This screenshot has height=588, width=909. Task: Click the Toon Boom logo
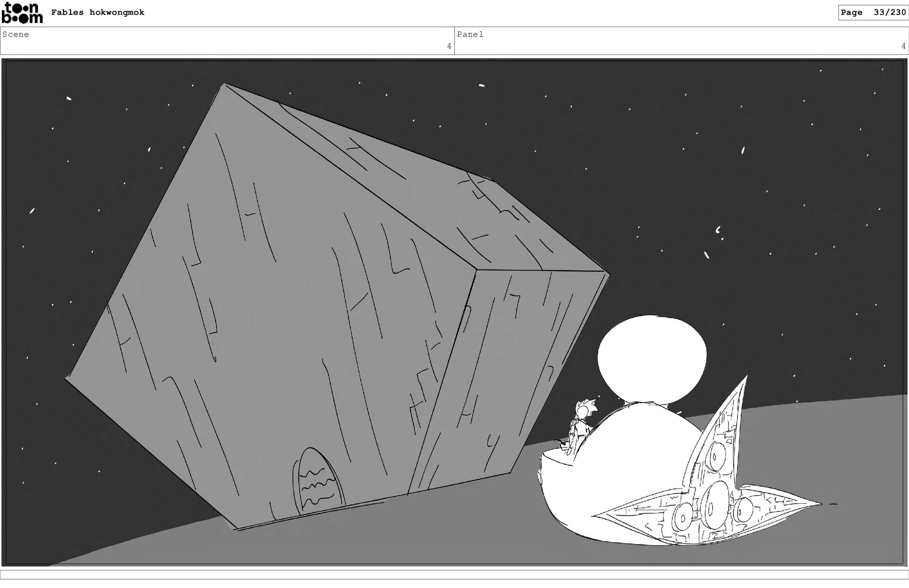(x=22, y=13)
